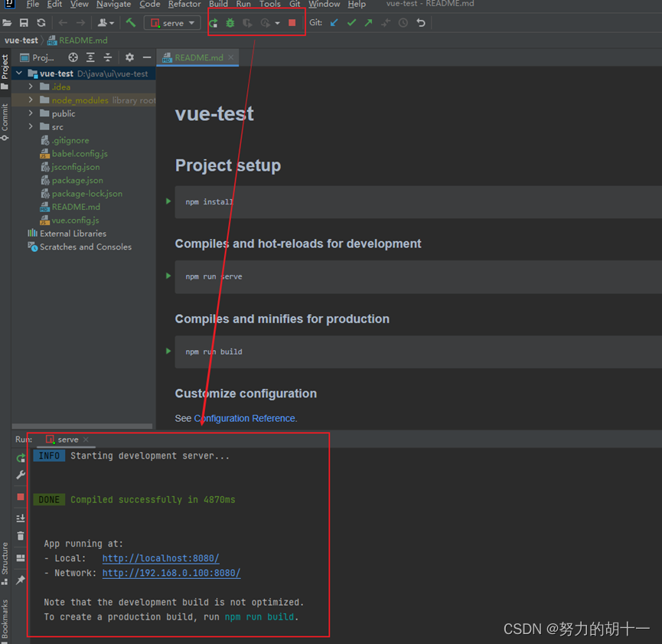Open the Proj... view selector dropdown
This screenshot has width=662, height=644.
tap(38, 57)
